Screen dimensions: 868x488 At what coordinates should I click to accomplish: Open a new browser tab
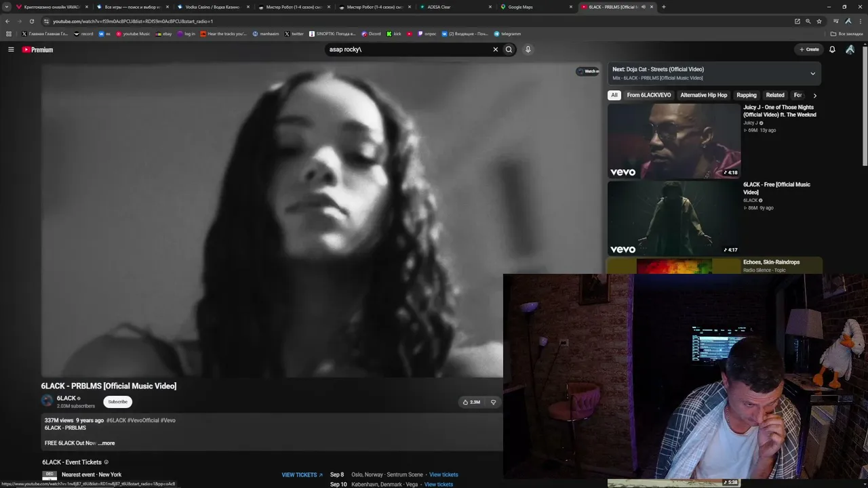pyautogui.click(x=663, y=7)
